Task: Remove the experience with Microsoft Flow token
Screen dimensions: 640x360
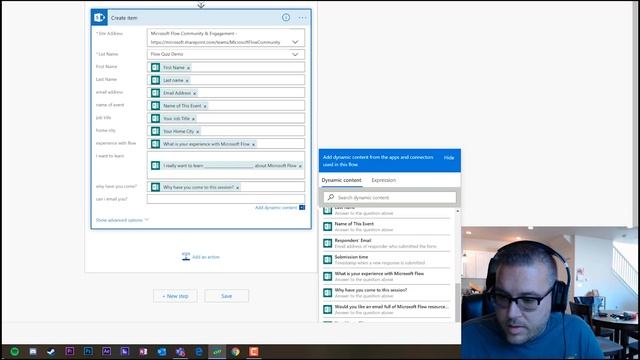Action: coord(253,144)
